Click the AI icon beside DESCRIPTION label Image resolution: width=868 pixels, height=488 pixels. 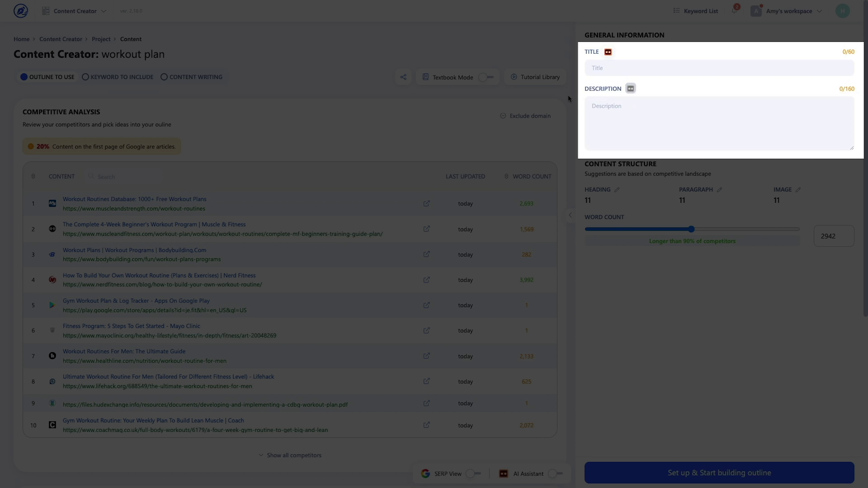[x=630, y=89]
